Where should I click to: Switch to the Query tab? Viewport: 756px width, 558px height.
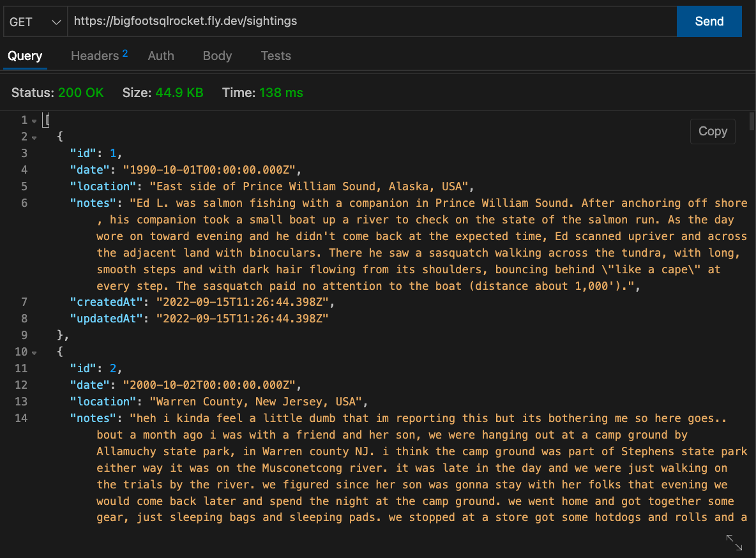(25, 56)
